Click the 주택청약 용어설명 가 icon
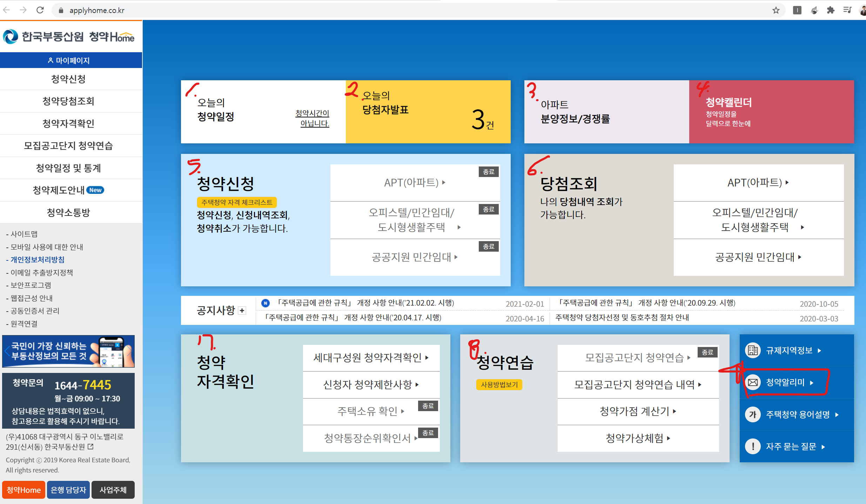 click(753, 414)
